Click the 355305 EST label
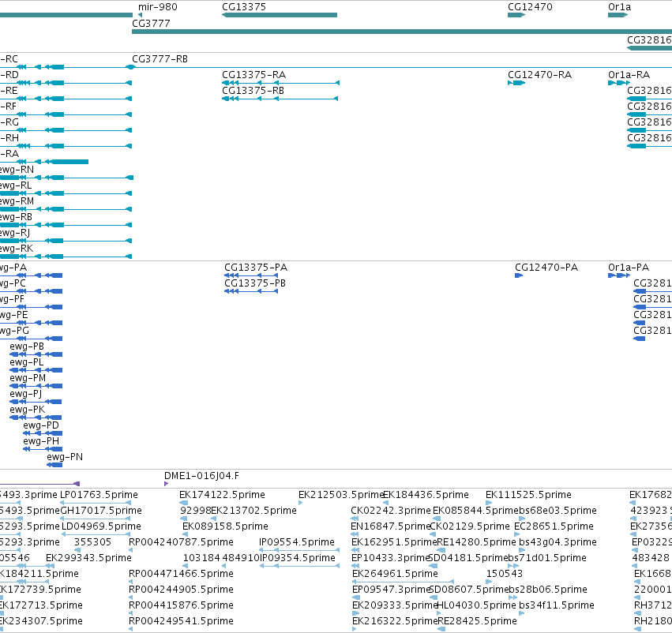Screen dimensions: 672x633 point(92,543)
